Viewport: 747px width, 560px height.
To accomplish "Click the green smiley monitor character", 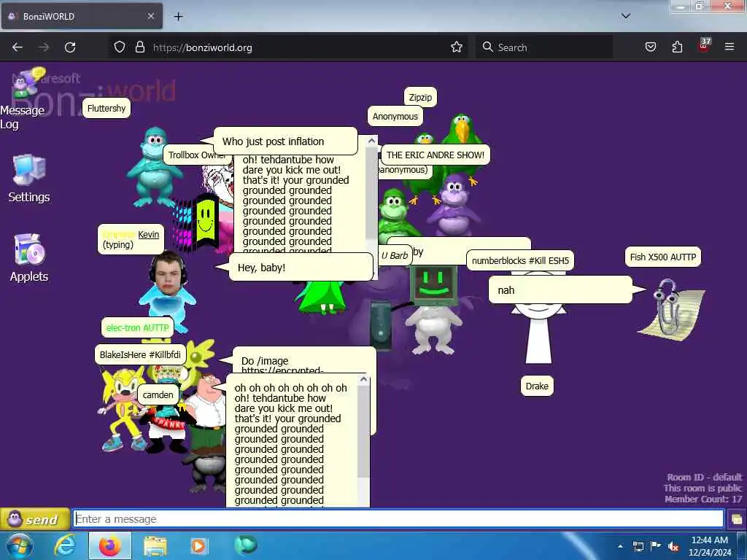I will pyautogui.click(x=435, y=285).
